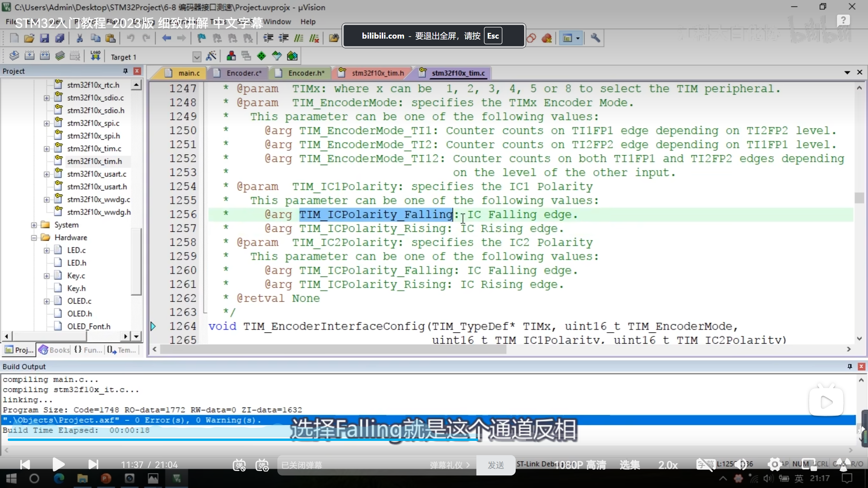Click the Navigate Backwards arrow icon
The width and height of the screenshot is (868, 488).
click(x=166, y=38)
